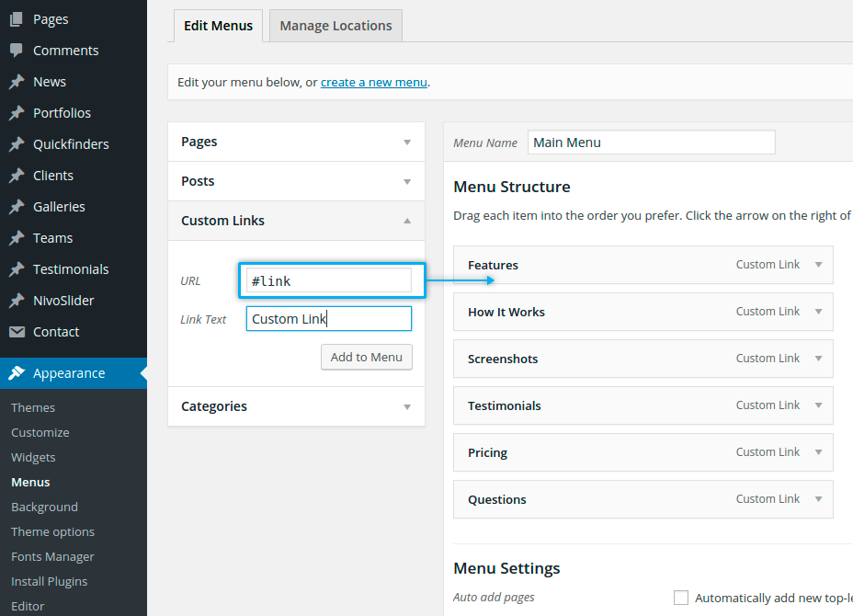Switch to the Manage Locations tab
853x616 pixels.
[x=336, y=26]
